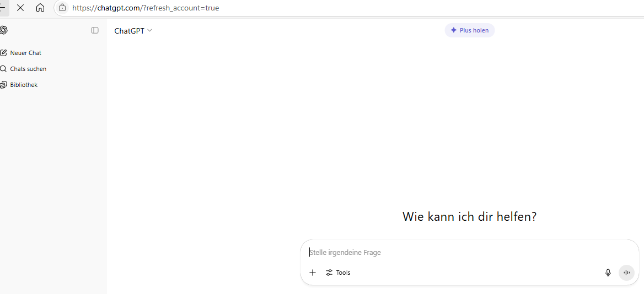Click the plus attach icon in composer

pyautogui.click(x=313, y=273)
